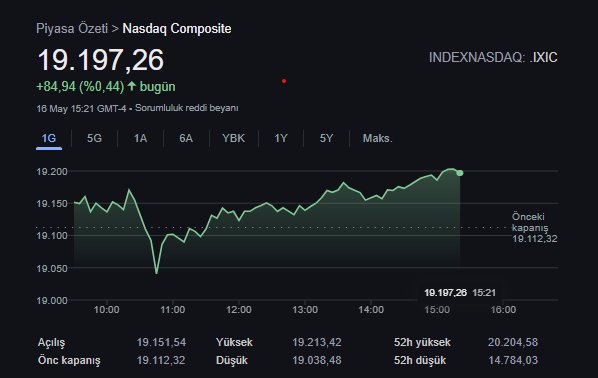
Task: Click the 19.197,26 15:21 chart tooltip
Action: pos(460,293)
